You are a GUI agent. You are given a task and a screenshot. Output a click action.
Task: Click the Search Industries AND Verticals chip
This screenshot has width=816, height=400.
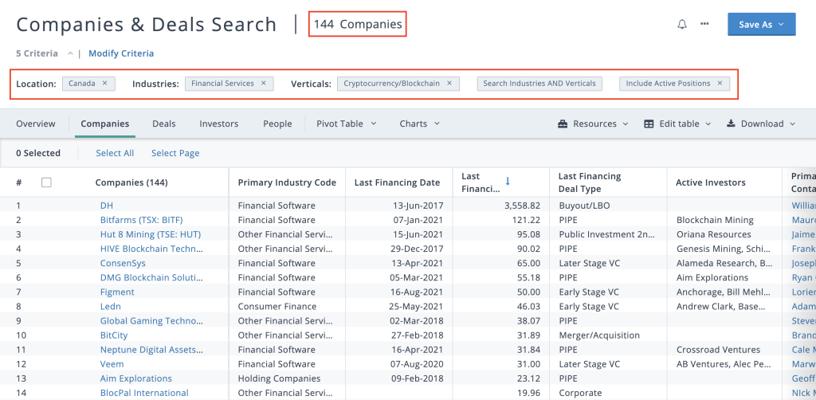pos(539,83)
